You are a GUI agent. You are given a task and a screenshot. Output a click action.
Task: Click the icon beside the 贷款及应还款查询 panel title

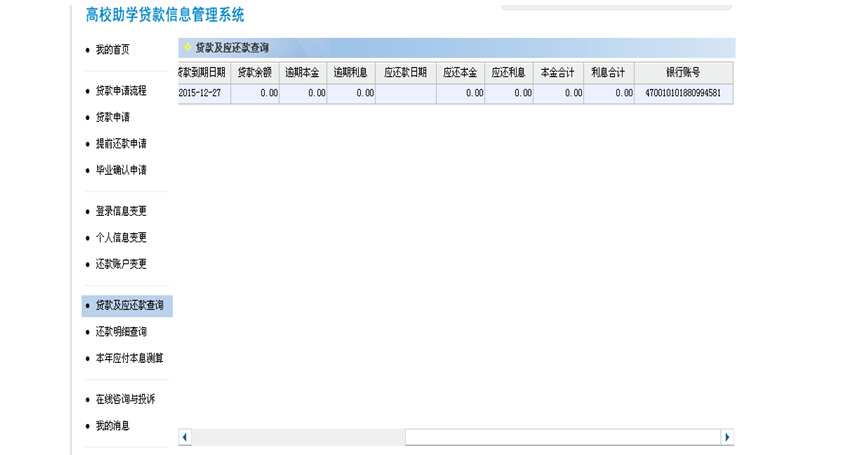(187, 48)
